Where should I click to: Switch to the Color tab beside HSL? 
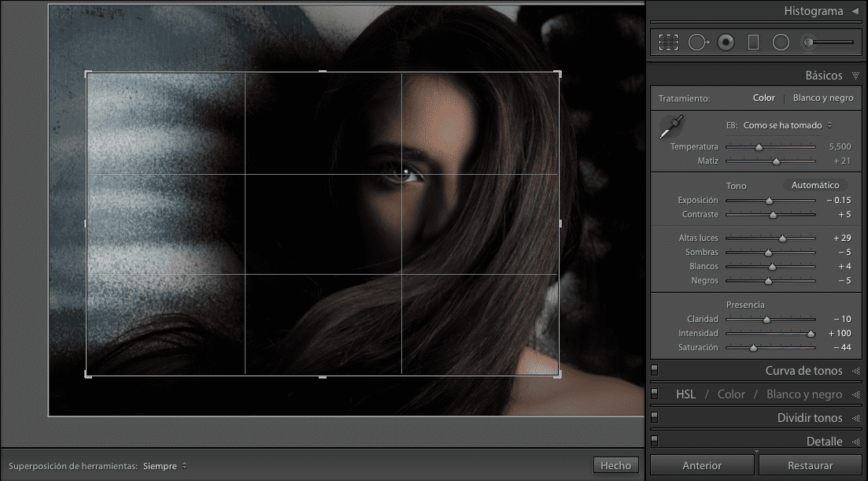[x=731, y=394]
